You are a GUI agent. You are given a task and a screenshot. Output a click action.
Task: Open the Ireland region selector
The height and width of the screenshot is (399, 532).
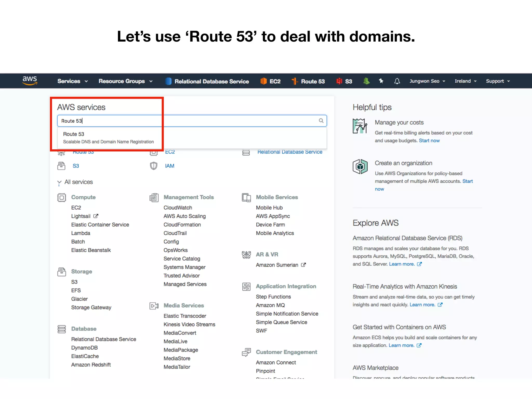coord(466,81)
